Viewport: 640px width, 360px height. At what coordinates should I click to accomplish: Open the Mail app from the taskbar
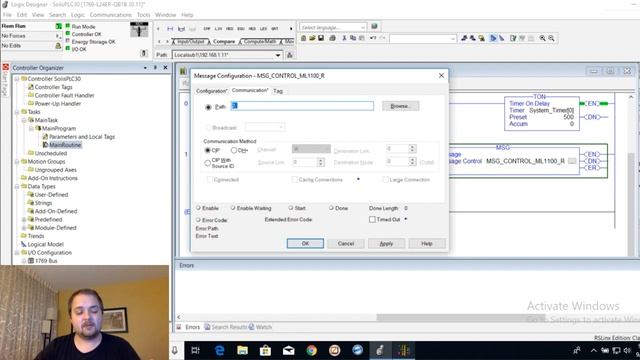289,350
